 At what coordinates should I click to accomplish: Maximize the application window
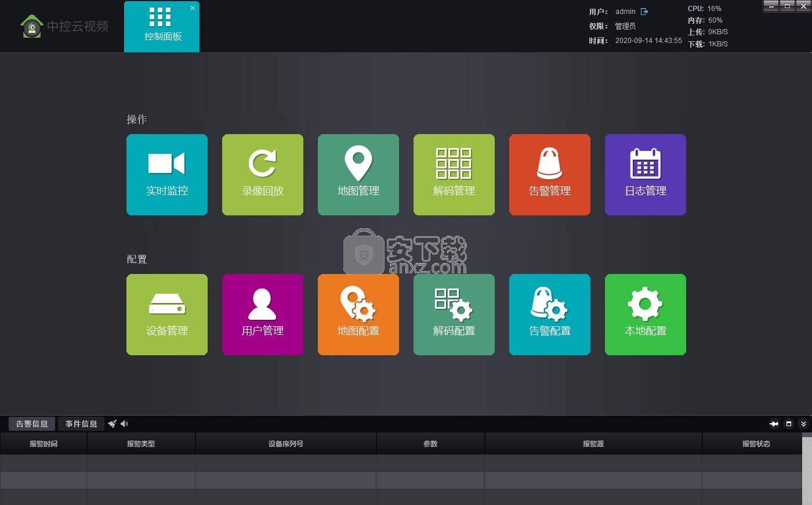point(787,6)
